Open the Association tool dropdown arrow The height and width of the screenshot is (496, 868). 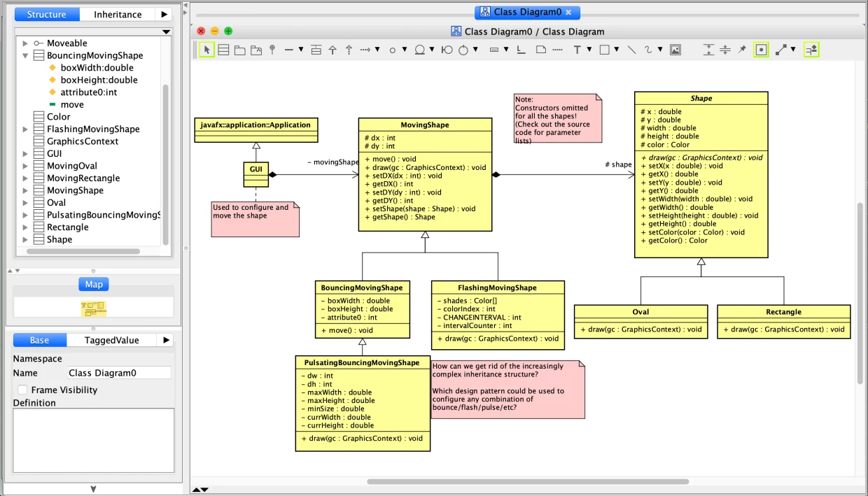pyautogui.click(x=301, y=50)
